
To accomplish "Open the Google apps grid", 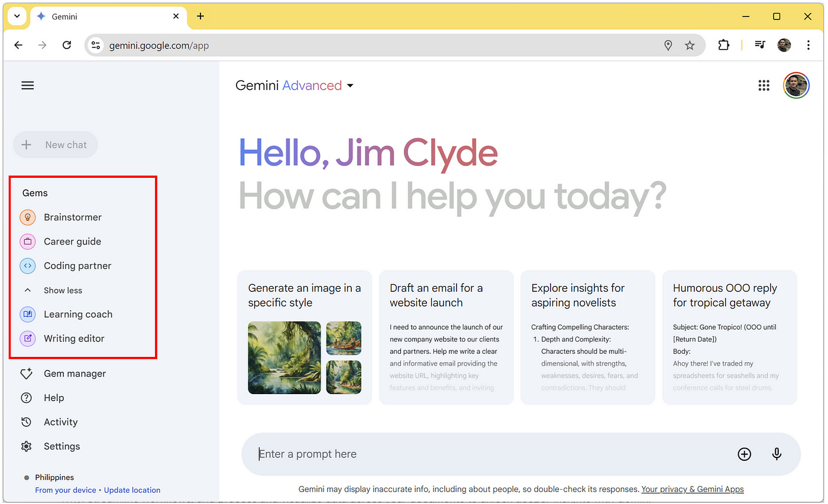I will [764, 86].
